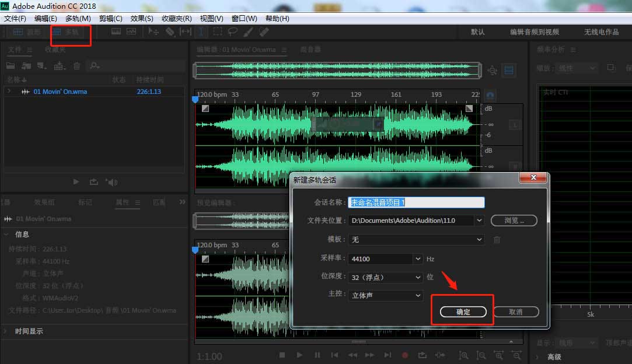The width and height of the screenshot is (632, 364).
Task: Select the Razor tool
Action: tap(170, 32)
